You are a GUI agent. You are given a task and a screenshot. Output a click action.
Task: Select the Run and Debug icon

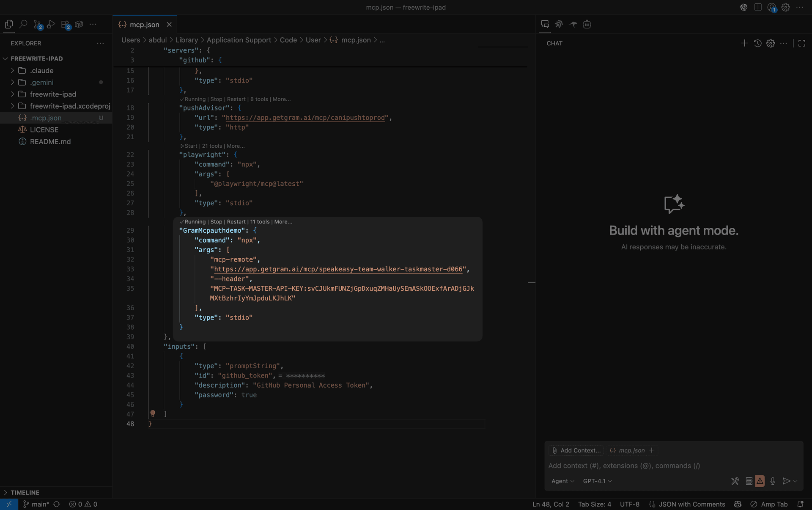(50, 24)
